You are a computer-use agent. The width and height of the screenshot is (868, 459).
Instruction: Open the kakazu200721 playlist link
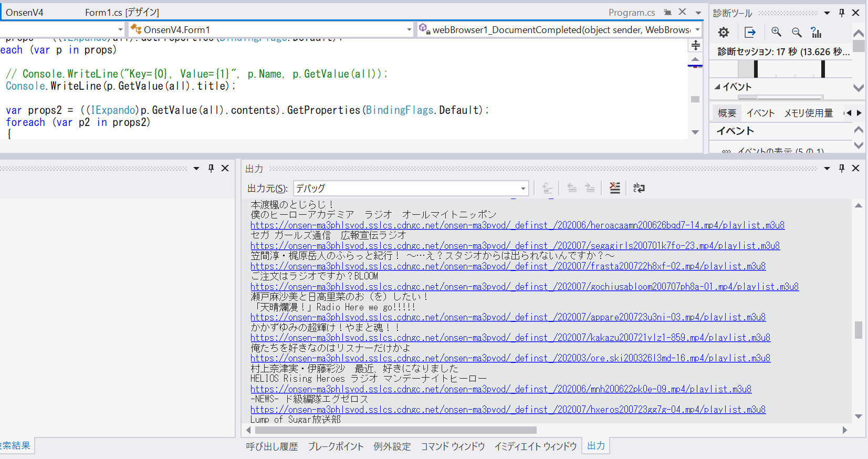(510, 338)
